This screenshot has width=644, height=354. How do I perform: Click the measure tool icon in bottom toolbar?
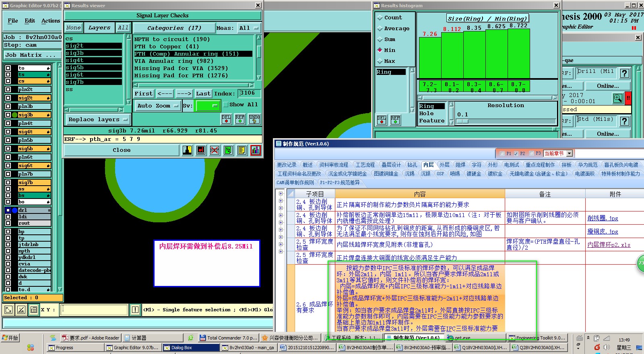(x=21, y=310)
